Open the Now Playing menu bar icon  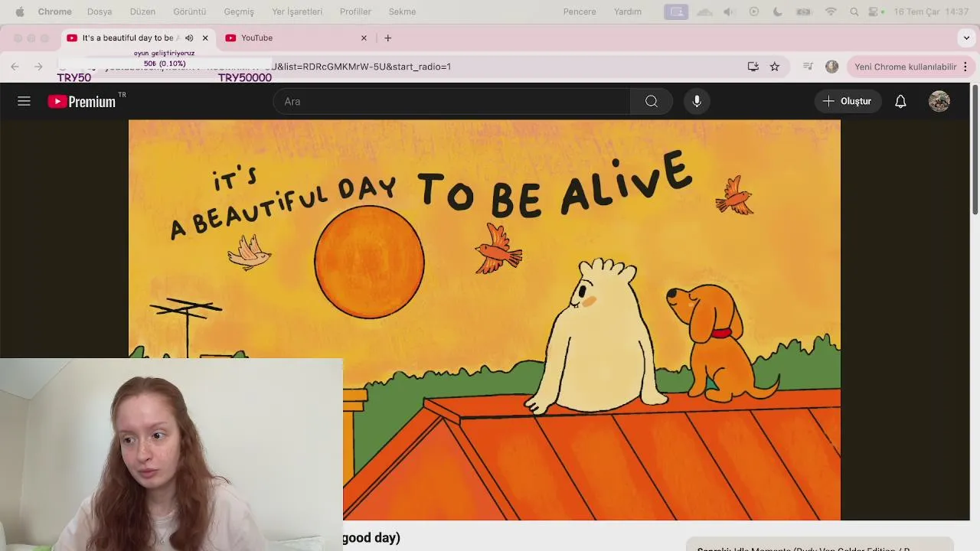[x=754, y=11]
